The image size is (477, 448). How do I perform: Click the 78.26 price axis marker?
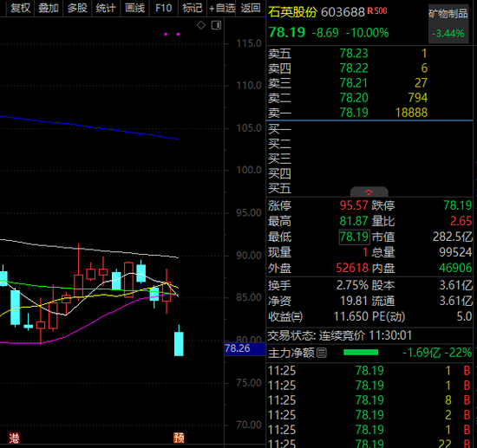coord(245,348)
